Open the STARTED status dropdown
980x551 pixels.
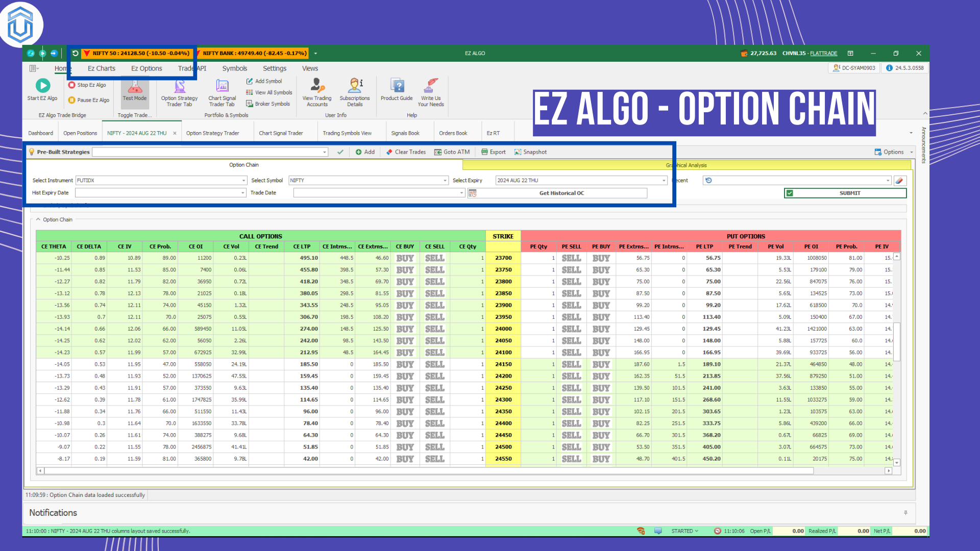click(684, 531)
